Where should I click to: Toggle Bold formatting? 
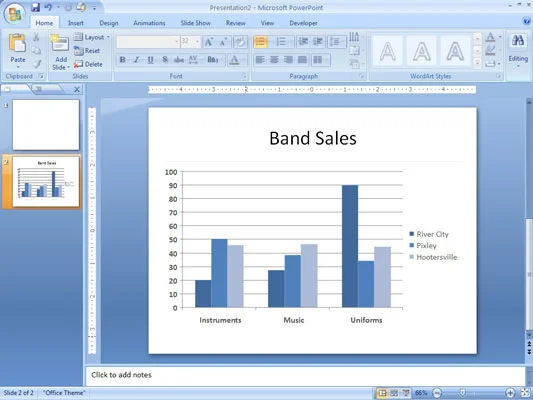(x=123, y=60)
